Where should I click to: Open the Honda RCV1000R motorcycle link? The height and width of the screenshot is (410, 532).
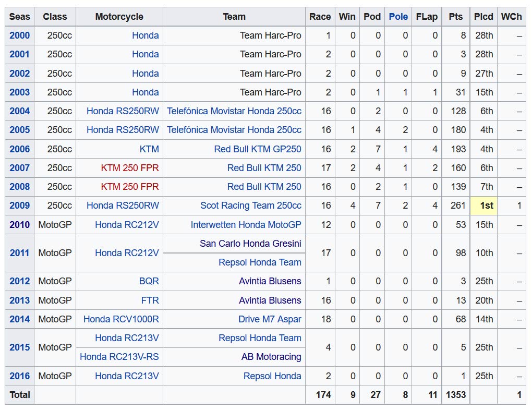121,319
